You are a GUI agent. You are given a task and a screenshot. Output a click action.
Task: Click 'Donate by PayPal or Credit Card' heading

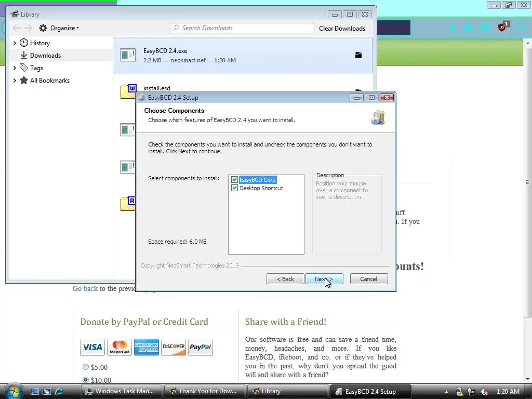pyautogui.click(x=144, y=321)
